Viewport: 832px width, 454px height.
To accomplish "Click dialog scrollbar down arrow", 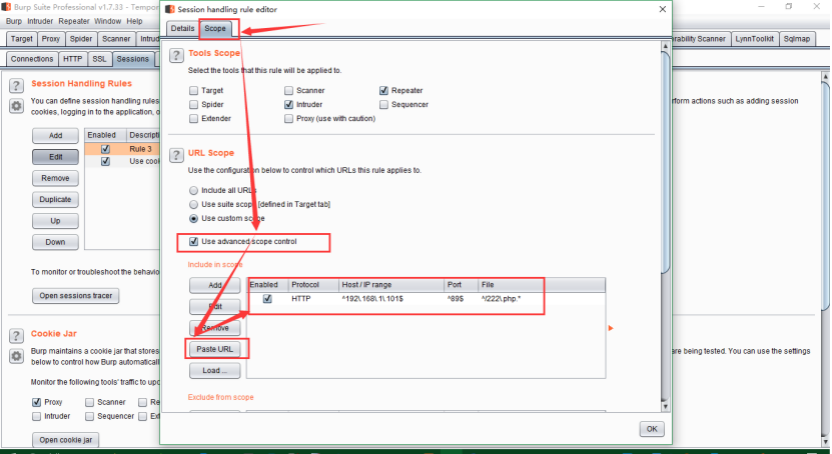I will tap(665, 407).
